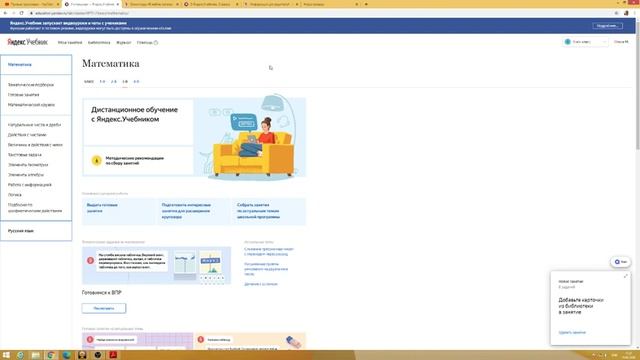
Task: Click Деление с остатком popular topic
Action: [x=261, y=284]
